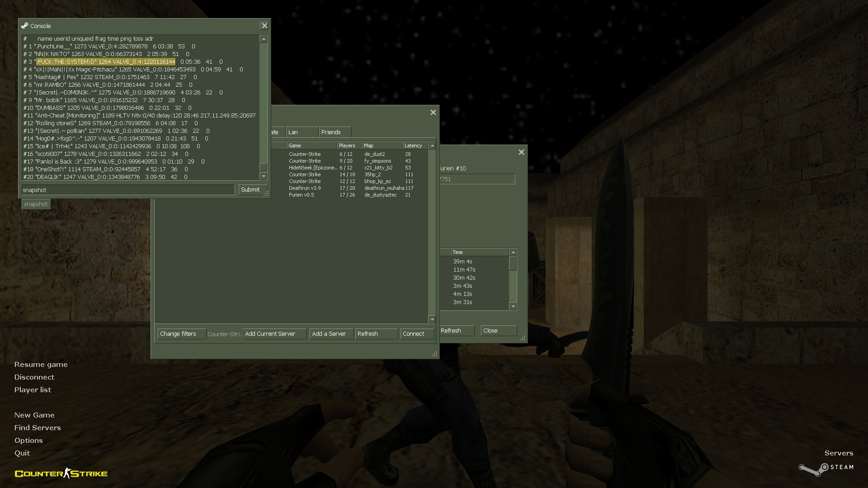
Task: Open the Friends tab
Action: (335, 132)
